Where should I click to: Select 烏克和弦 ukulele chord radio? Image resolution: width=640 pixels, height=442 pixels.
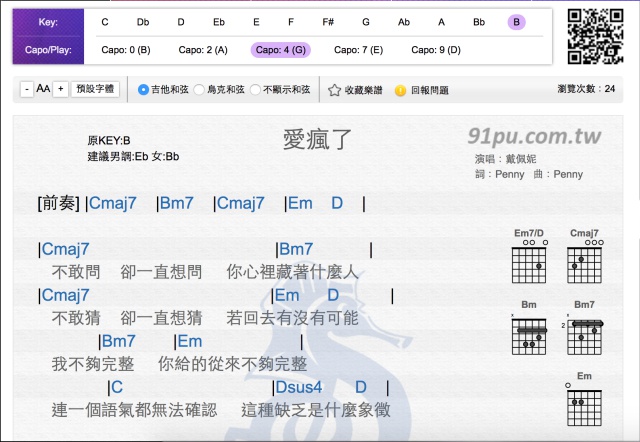click(199, 89)
